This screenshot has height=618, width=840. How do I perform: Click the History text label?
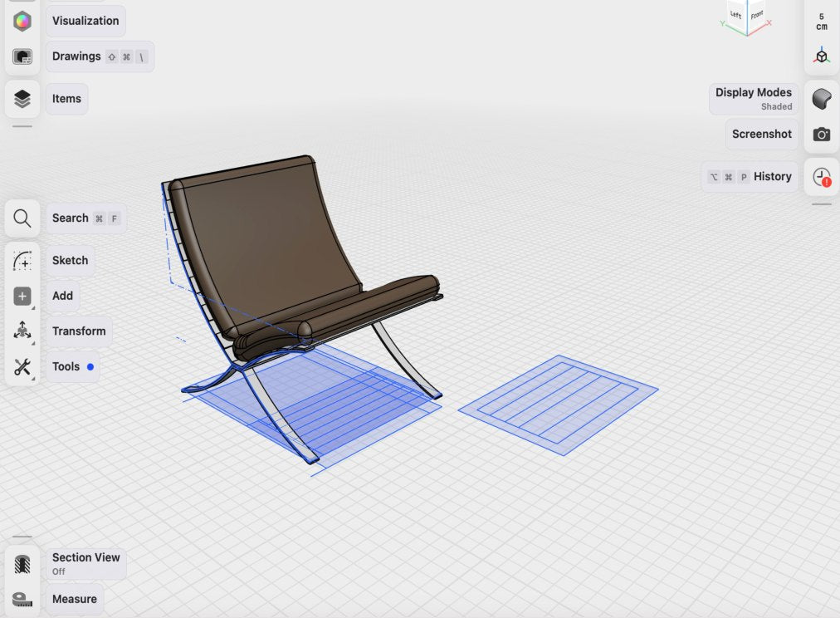click(x=773, y=177)
